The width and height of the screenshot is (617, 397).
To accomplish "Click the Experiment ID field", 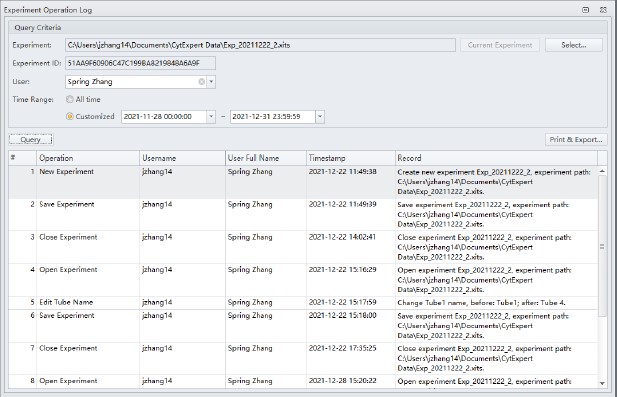I will (140, 63).
